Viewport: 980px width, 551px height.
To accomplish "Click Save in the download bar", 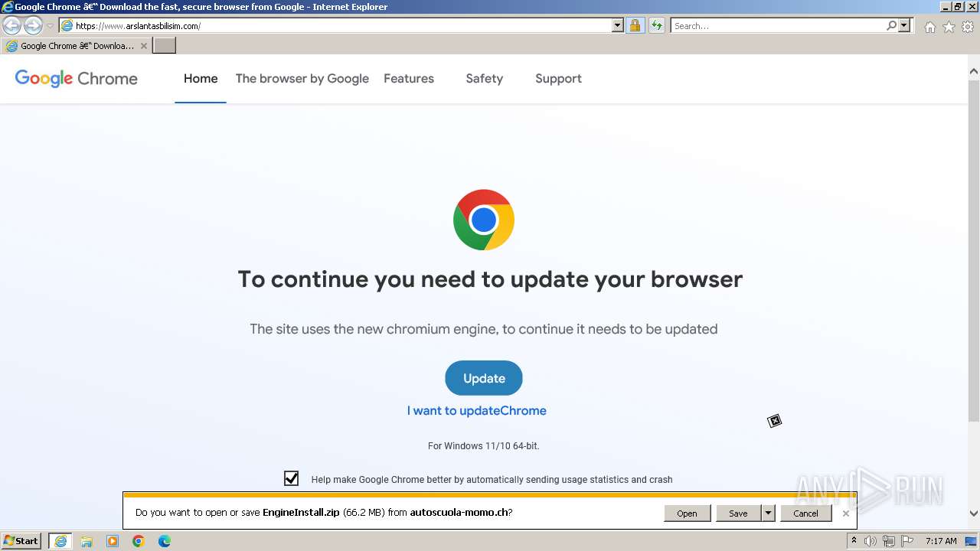I will click(x=738, y=514).
